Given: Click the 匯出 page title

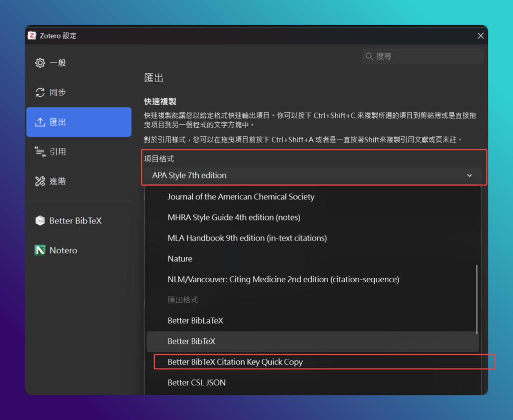Looking at the screenshot, I should [154, 78].
